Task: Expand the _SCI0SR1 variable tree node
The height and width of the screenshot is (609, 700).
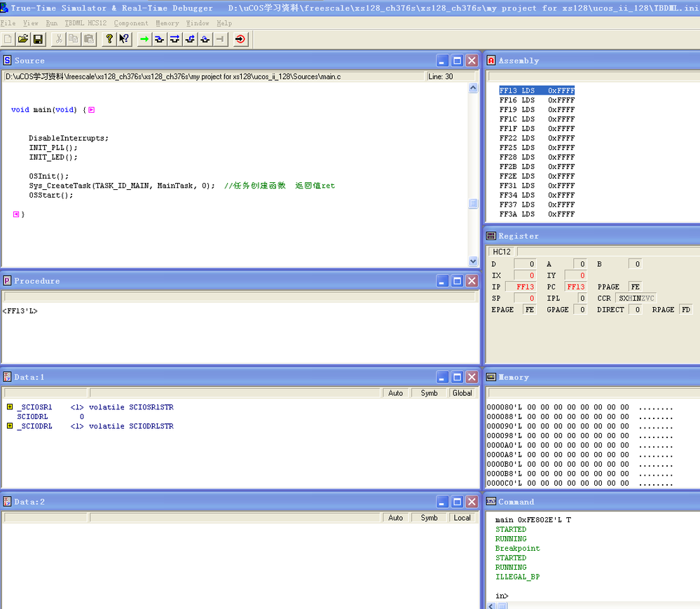Action: 10,407
